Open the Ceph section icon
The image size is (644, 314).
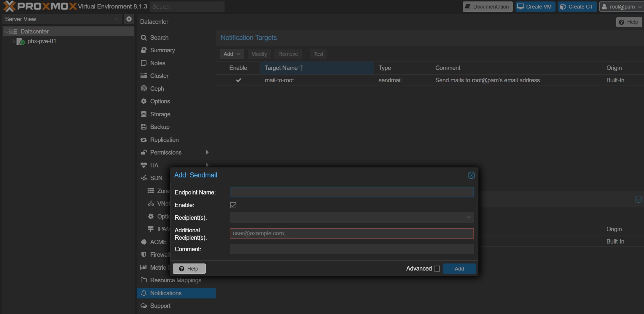point(144,89)
